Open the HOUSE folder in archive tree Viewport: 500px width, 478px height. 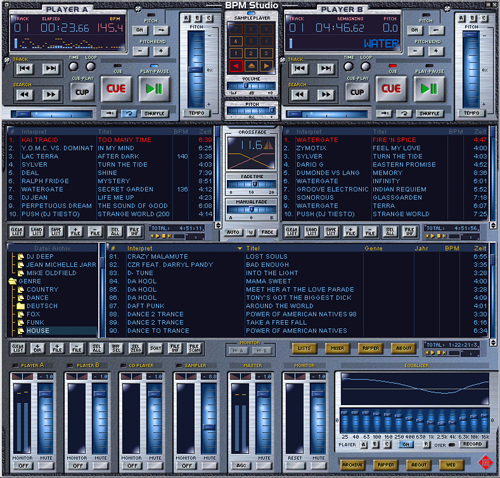pos(38,331)
